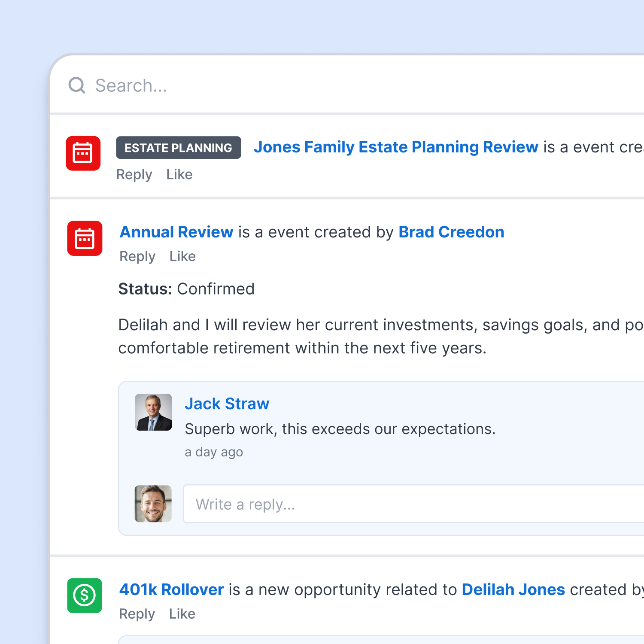The width and height of the screenshot is (644, 644).
Task: Open Delilah Jones contact link
Action: tap(513, 589)
